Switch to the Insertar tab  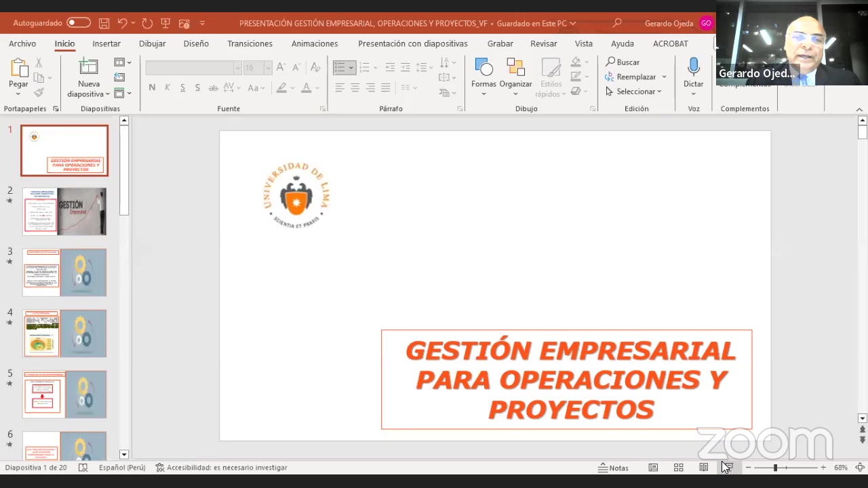(106, 43)
